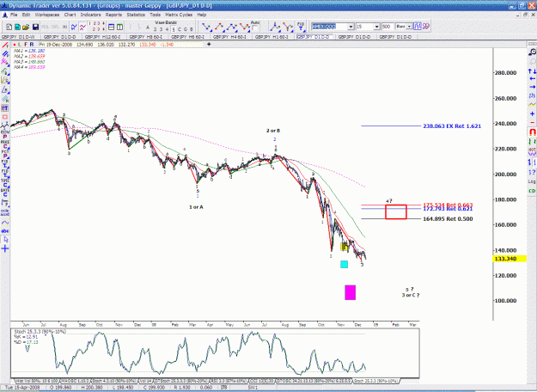Click the new chart document icon
The width and height of the screenshot is (537, 392).
click(x=9, y=27)
